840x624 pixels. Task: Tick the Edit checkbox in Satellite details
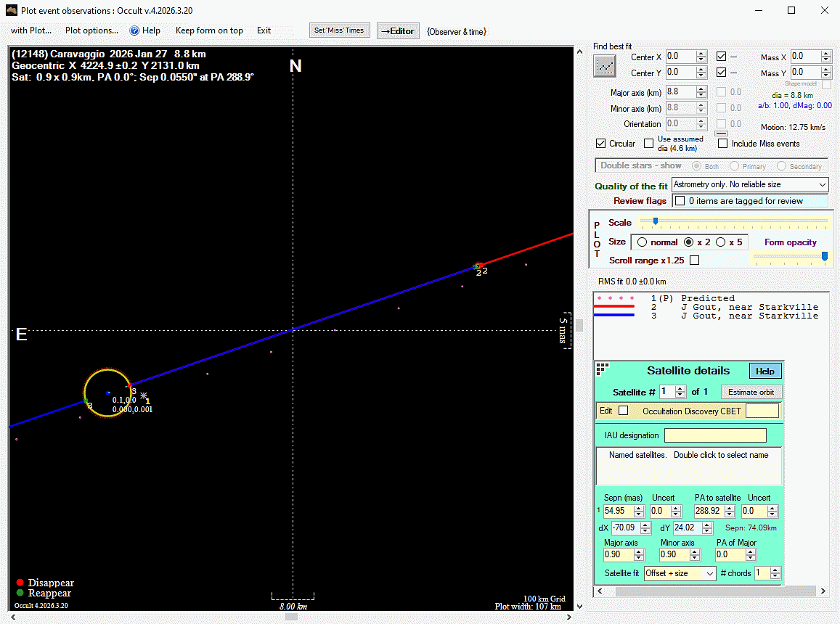point(623,411)
